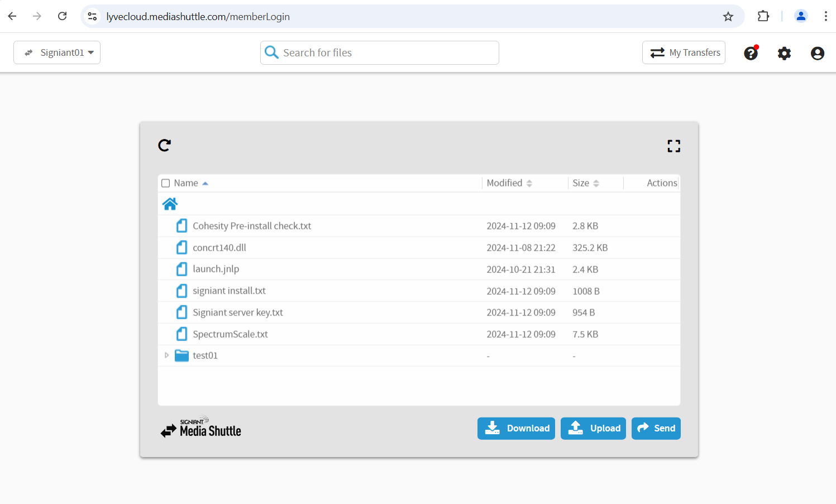Click the Send button

[x=656, y=429]
